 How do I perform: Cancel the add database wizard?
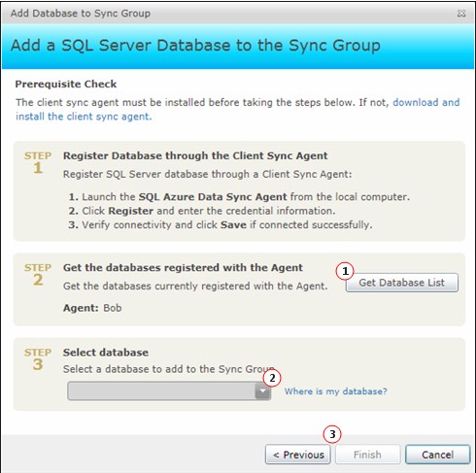(x=437, y=455)
